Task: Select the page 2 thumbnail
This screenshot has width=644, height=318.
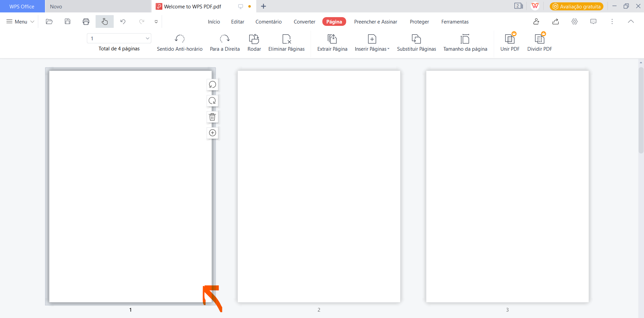Action: point(319,186)
